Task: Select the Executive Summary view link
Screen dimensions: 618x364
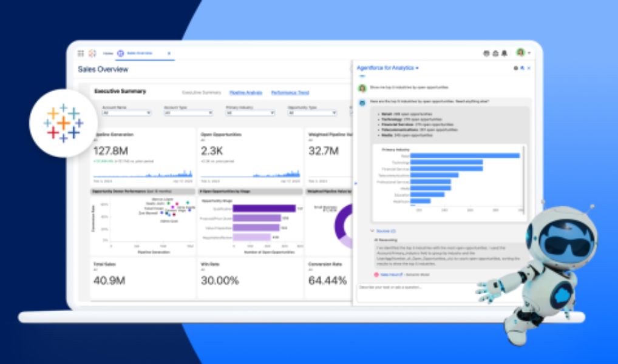Action: click(x=202, y=93)
